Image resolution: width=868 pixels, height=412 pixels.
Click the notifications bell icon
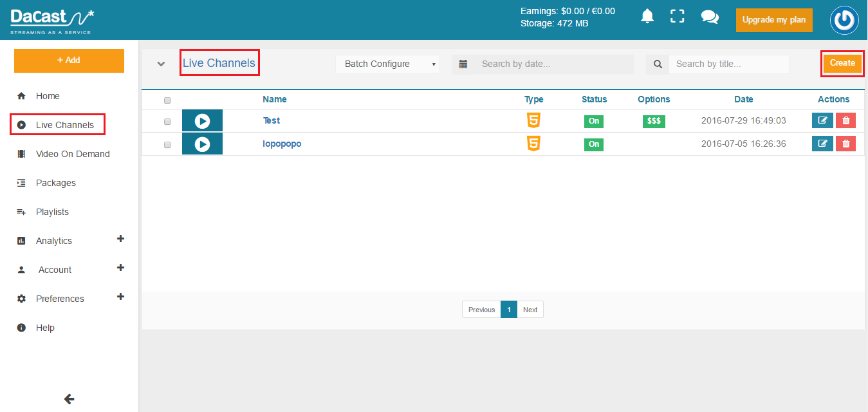pos(647,17)
